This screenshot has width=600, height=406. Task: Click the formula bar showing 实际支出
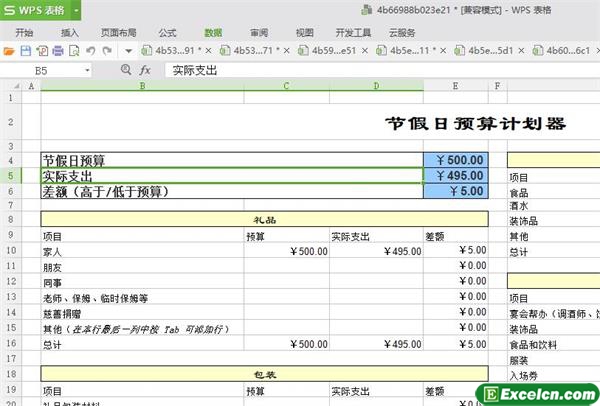click(380, 71)
